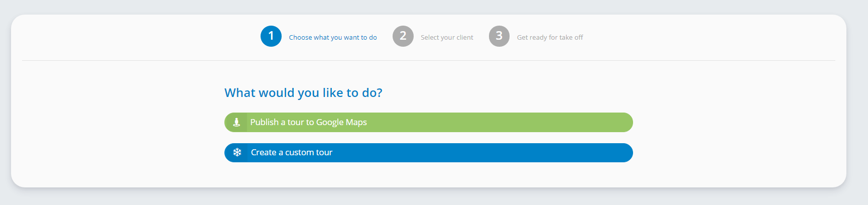Screen dimensions: 868x205
Task: Select the gray step 2 circle
Action: [403, 36]
